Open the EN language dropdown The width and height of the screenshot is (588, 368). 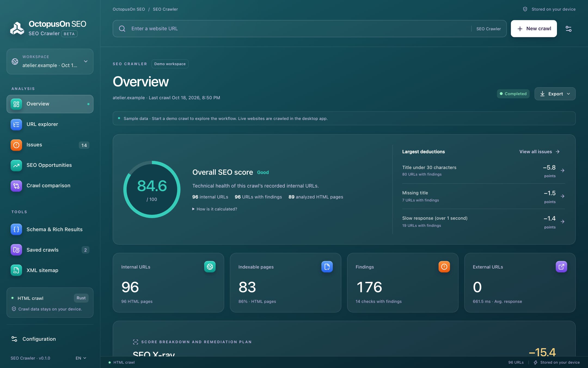[x=81, y=358]
